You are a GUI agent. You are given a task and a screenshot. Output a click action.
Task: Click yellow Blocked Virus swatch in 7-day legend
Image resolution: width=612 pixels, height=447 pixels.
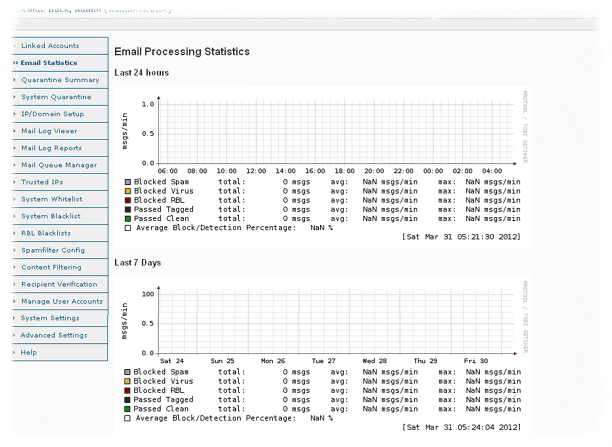pos(127,381)
